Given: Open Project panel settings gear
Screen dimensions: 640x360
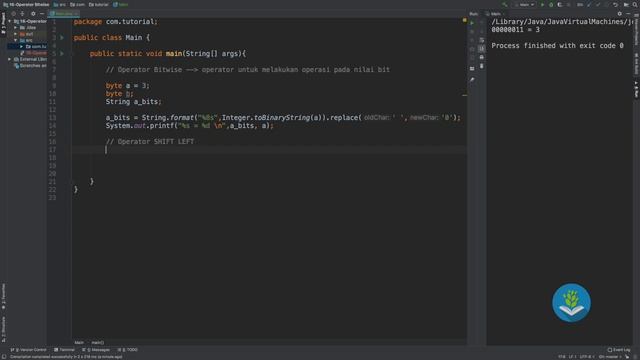Looking at the screenshot, I should point(33,13).
